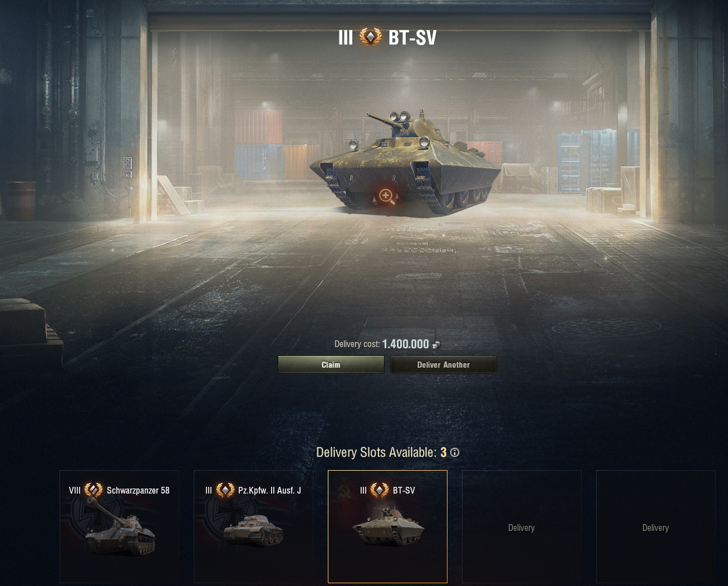Open the last empty Delivery slot
The height and width of the screenshot is (586, 728).
click(x=656, y=526)
